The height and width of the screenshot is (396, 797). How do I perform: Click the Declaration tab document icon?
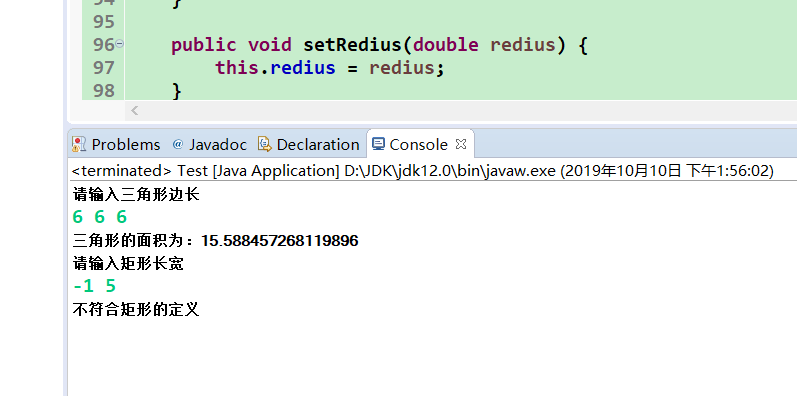(264, 144)
